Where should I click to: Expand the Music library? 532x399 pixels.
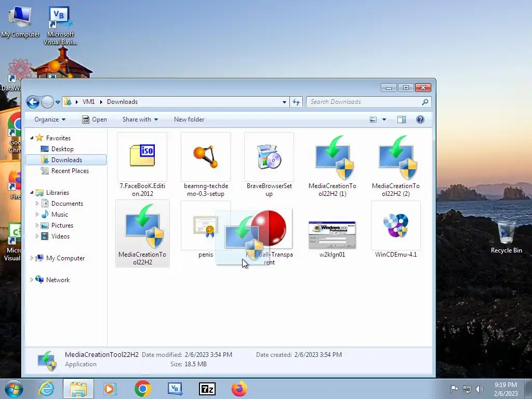coord(37,215)
